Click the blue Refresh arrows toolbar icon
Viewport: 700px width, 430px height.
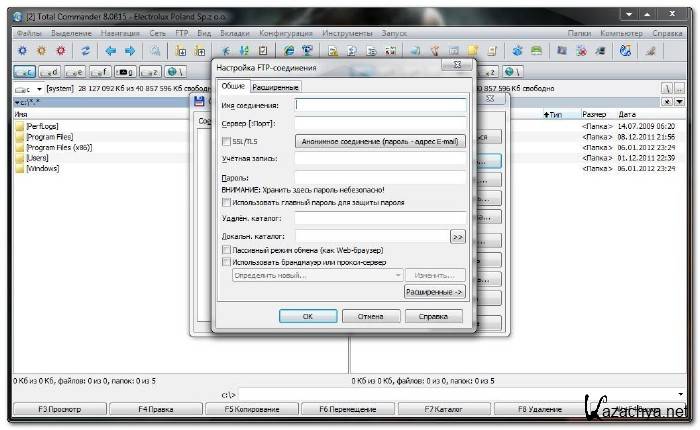click(86, 50)
